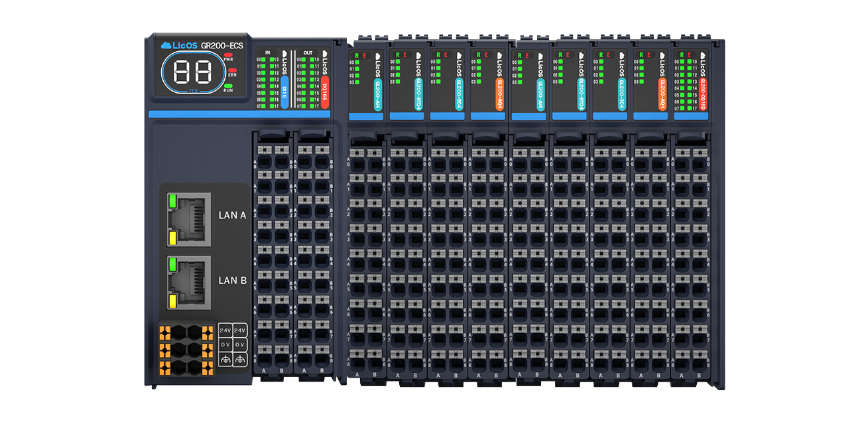Click the LicOS cloud logo on controller
Screen dimensions: 868x430
click(166, 45)
